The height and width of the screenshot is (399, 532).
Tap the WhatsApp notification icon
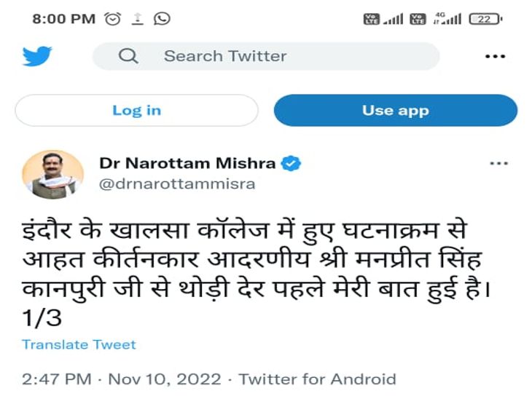pyautogui.click(x=163, y=19)
